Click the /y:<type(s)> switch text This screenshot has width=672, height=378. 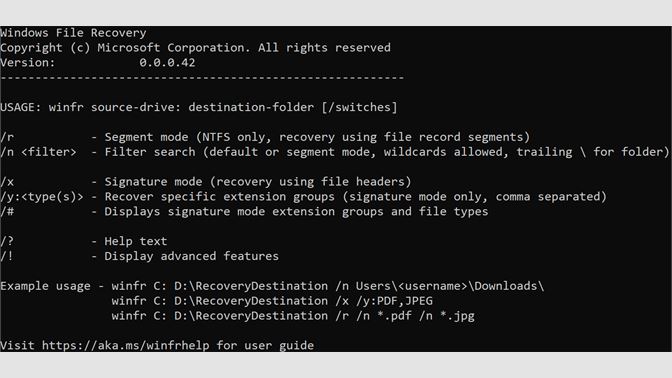(x=42, y=197)
